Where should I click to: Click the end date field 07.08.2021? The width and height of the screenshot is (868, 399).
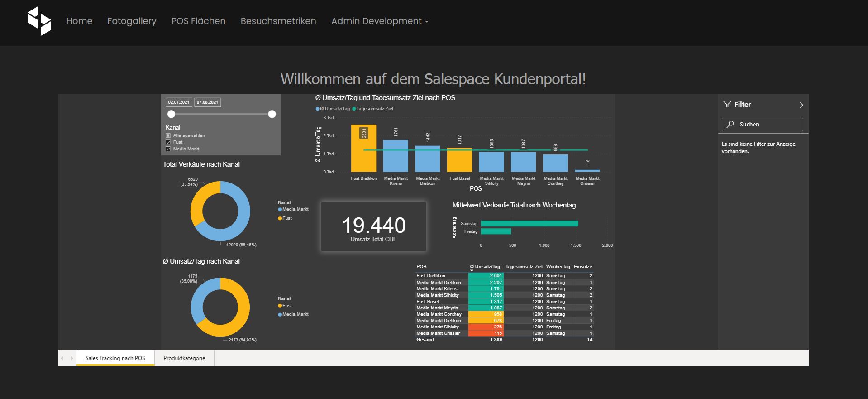[207, 102]
